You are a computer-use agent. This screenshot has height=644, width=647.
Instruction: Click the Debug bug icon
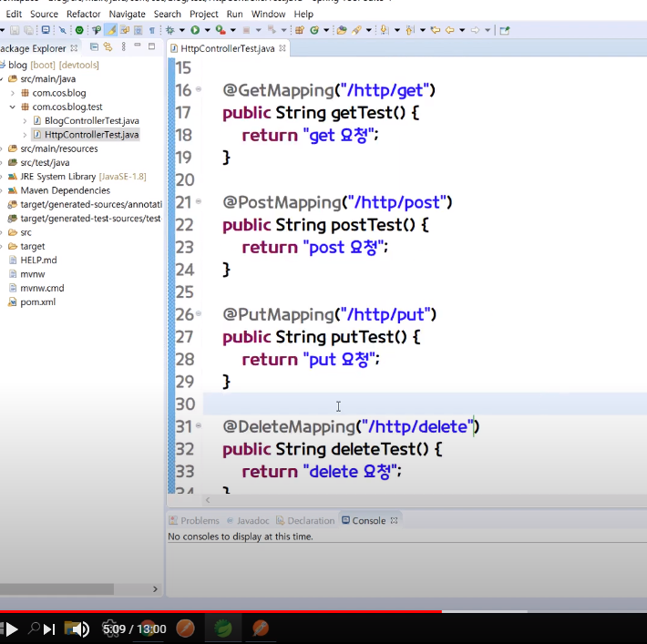click(x=170, y=30)
